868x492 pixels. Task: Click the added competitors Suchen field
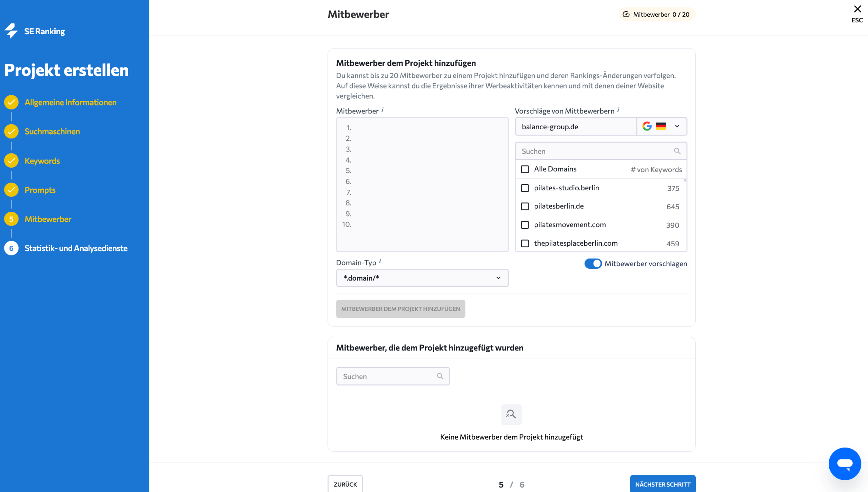pos(393,376)
